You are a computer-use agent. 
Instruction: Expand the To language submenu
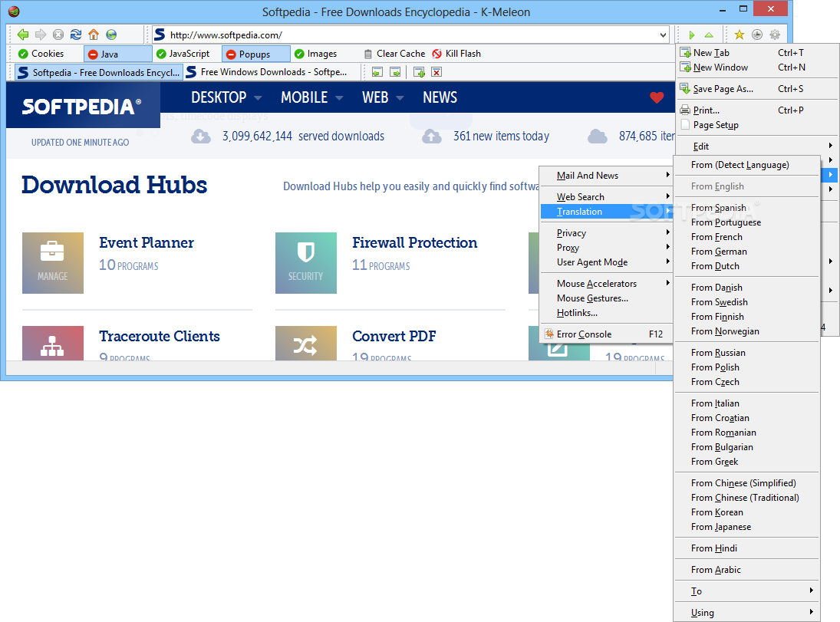pyautogui.click(x=746, y=591)
